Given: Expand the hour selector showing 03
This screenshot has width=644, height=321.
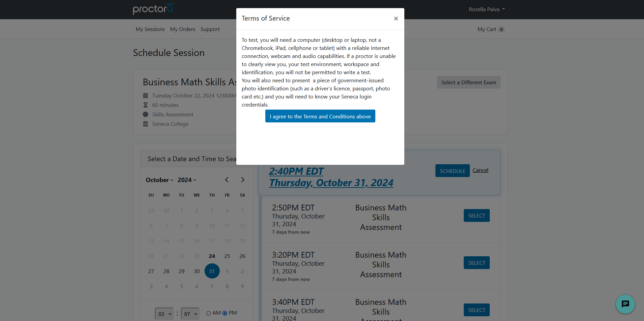Looking at the screenshot, I should pyautogui.click(x=164, y=314).
